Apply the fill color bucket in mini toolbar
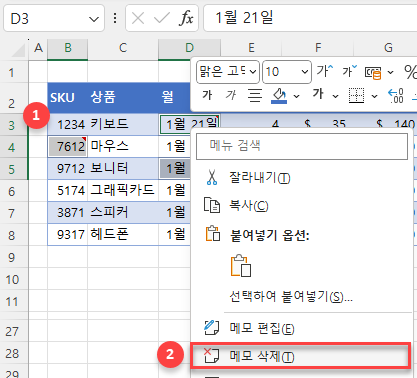This screenshot has height=378, width=417. coord(279,96)
